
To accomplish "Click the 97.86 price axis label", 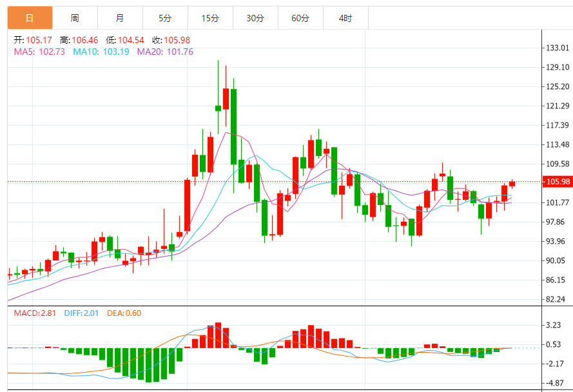I will click(x=555, y=222).
